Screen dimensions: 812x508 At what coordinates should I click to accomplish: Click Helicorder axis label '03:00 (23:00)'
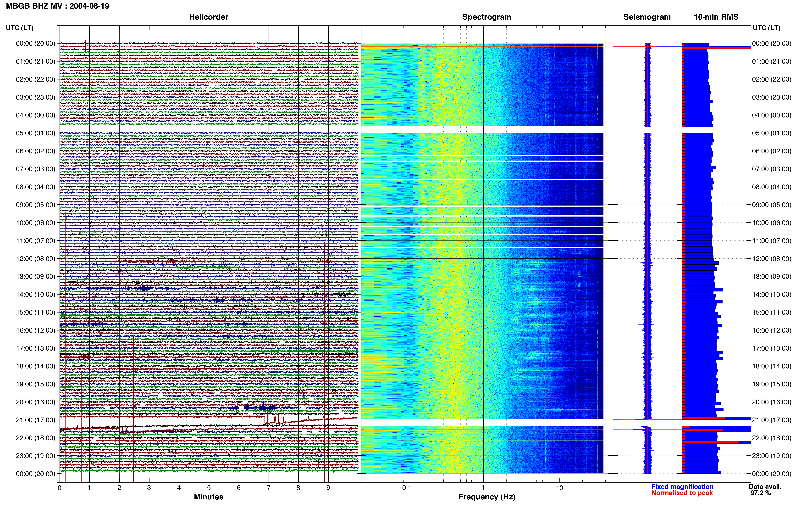(36, 97)
